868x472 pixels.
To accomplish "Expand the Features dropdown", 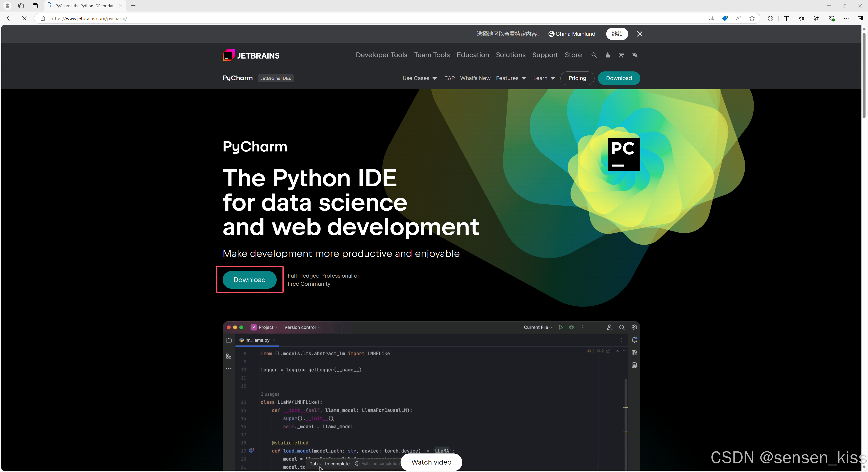I will pyautogui.click(x=511, y=78).
